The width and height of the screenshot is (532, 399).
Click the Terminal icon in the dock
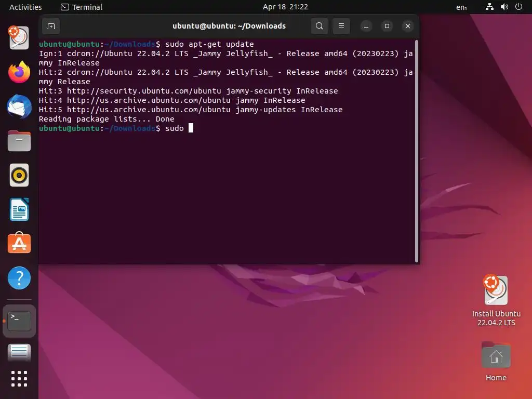19,321
